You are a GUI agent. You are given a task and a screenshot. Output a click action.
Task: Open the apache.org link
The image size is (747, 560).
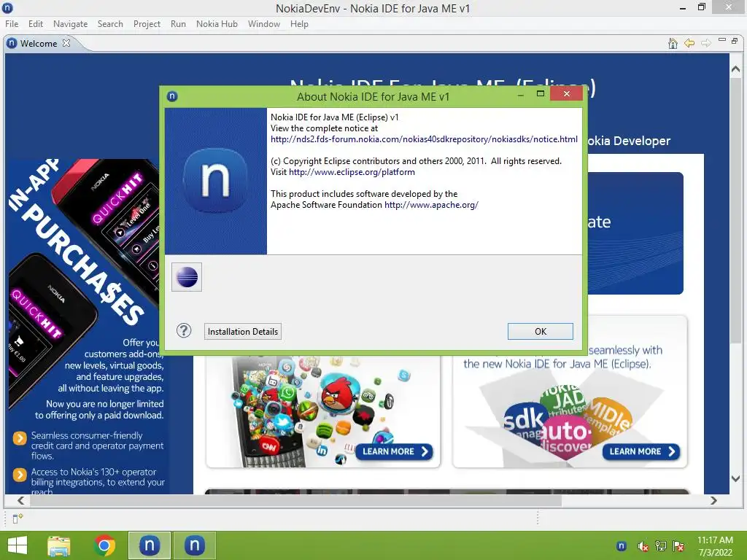click(x=431, y=205)
